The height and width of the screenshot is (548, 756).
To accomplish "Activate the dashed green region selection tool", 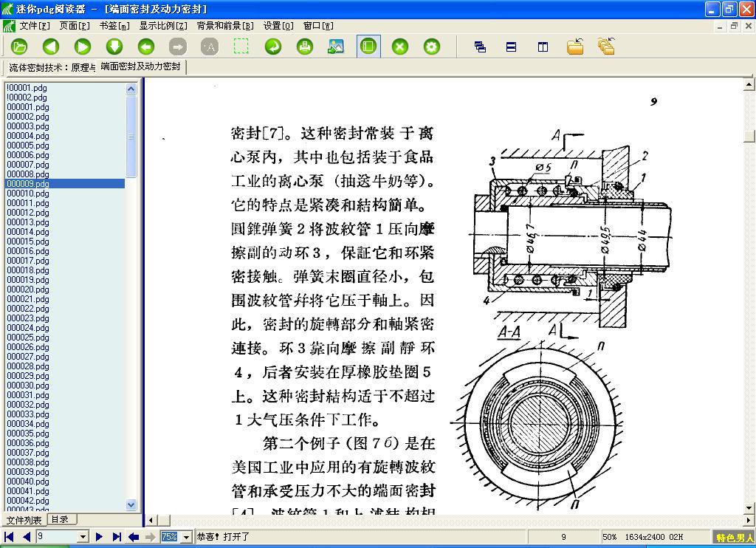I will (241, 47).
